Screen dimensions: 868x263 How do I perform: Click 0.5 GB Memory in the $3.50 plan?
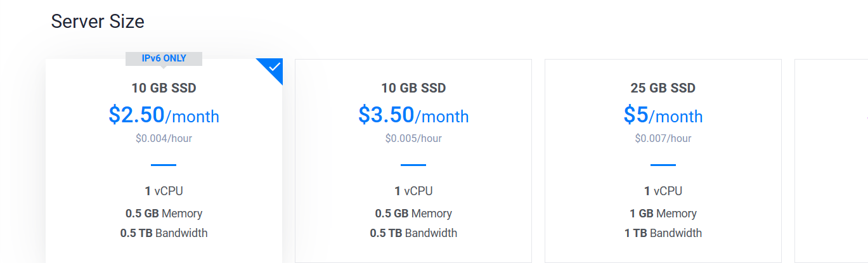pyautogui.click(x=413, y=214)
